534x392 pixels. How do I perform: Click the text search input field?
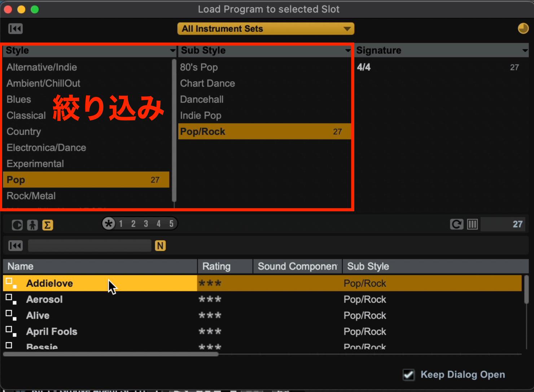(89, 246)
